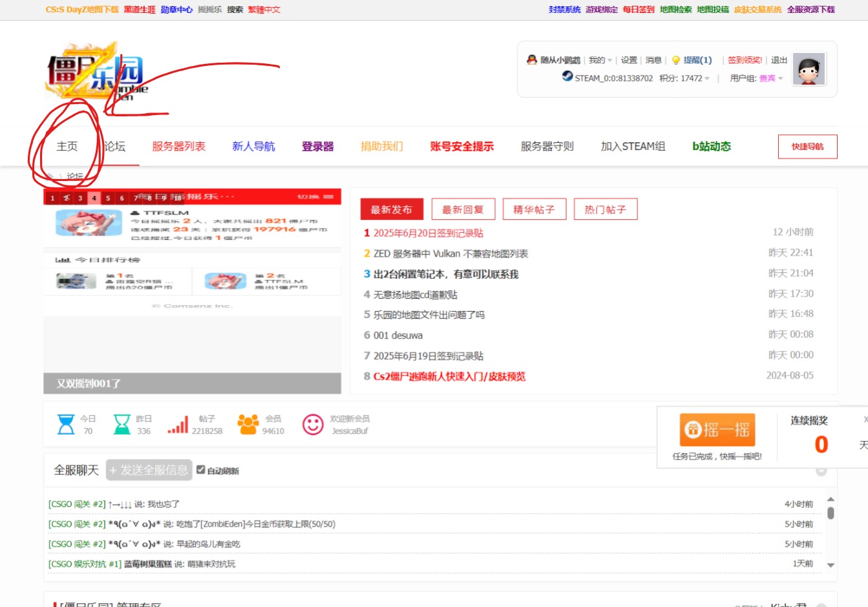Click the 欢迎新会员 smiley face icon
The image size is (868, 607).
point(313,424)
